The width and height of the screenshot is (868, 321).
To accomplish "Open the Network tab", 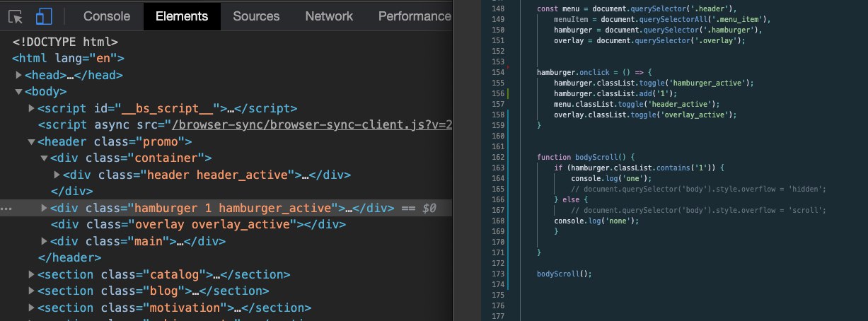I will (329, 16).
